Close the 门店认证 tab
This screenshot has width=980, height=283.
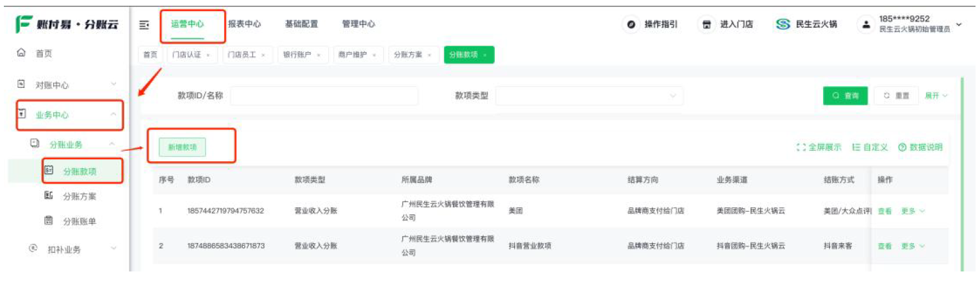click(x=208, y=55)
